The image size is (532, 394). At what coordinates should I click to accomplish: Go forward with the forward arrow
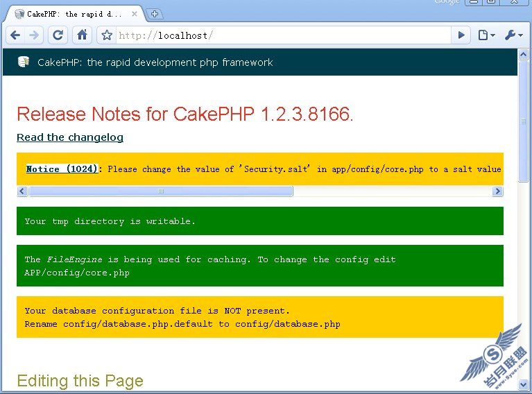pos(34,35)
